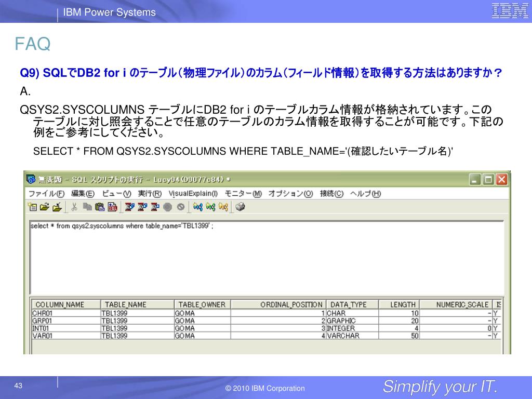Open the 実行(R) menu
The height and width of the screenshot is (399, 532).
point(150,193)
